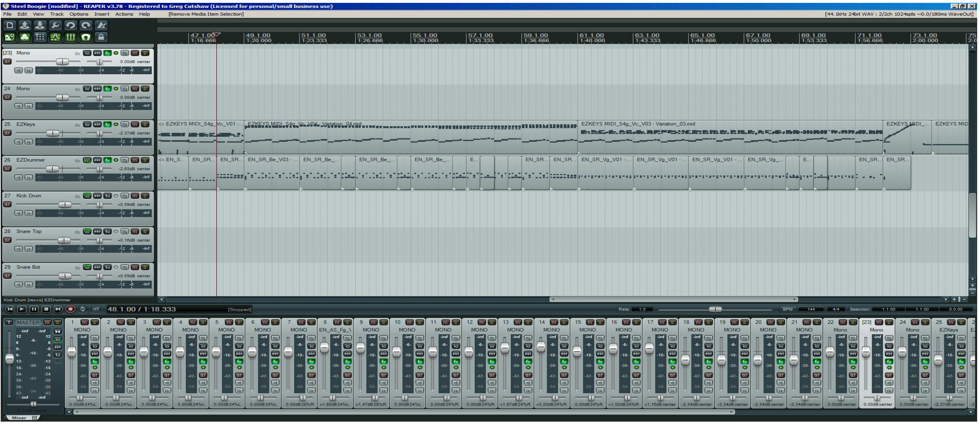Toggle FX bypass on Kick Drum track
Viewport: 980px width, 427px height.
[116, 196]
